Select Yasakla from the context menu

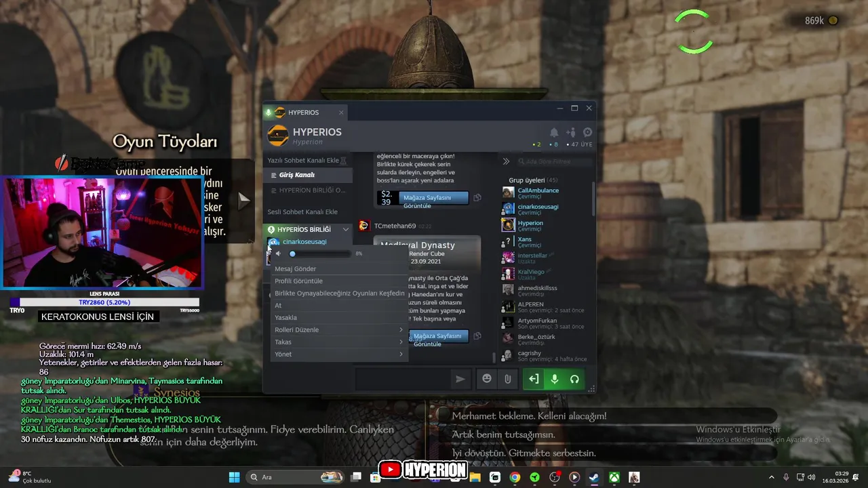pos(339,318)
